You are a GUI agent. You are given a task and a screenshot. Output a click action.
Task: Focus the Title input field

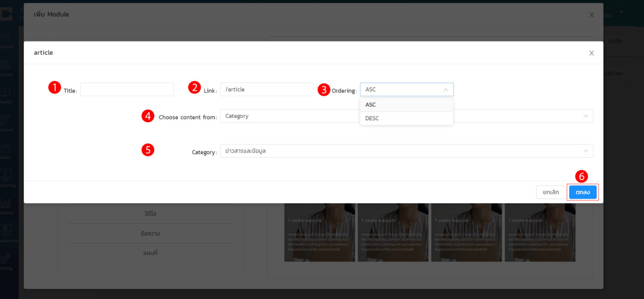pos(127,89)
